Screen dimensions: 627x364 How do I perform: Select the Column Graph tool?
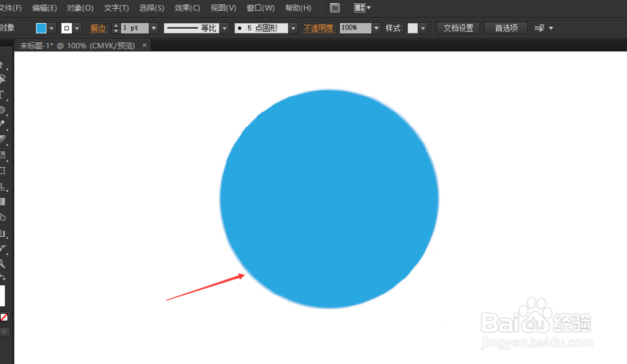click(x=3, y=233)
